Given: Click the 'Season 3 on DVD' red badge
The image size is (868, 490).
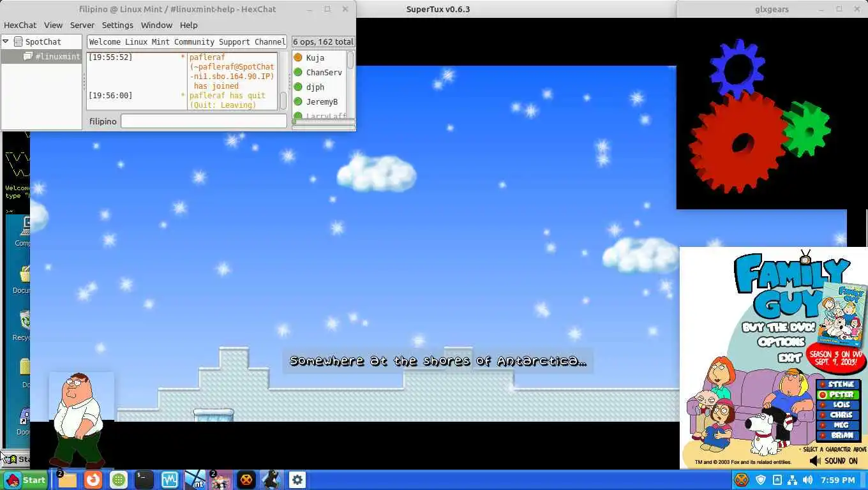Looking at the screenshot, I should click(x=837, y=359).
